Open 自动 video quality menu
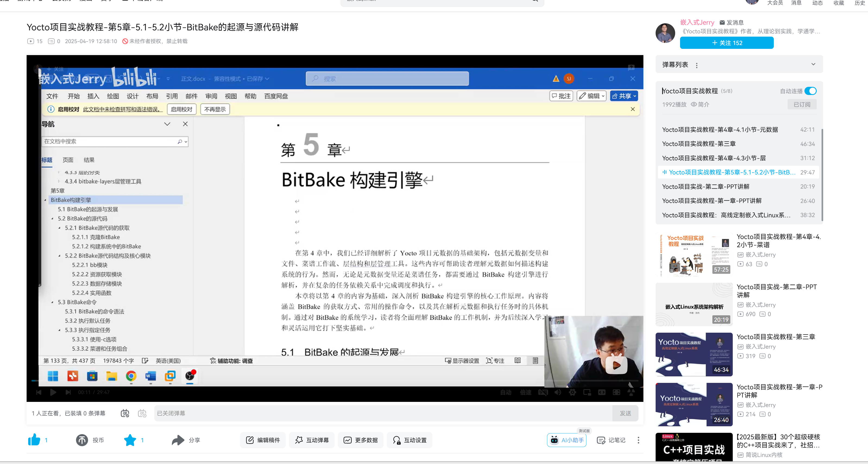The image size is (868, 464). [x=505, y=392]
